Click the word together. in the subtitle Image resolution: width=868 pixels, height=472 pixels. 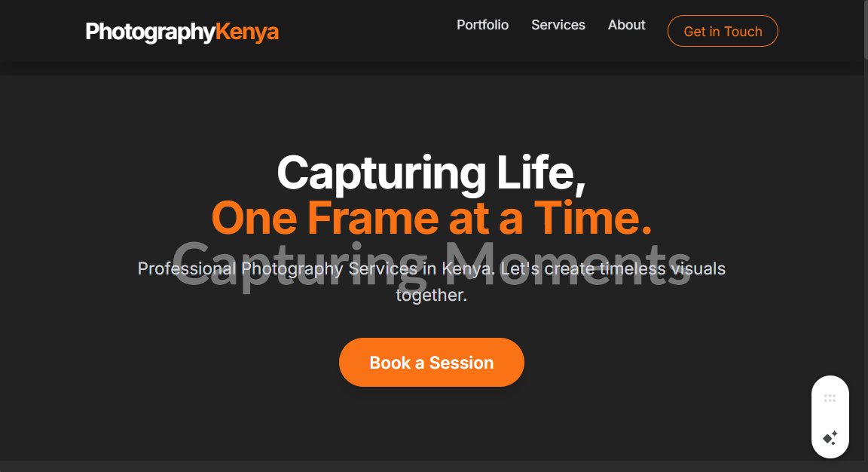coord(431,296)
